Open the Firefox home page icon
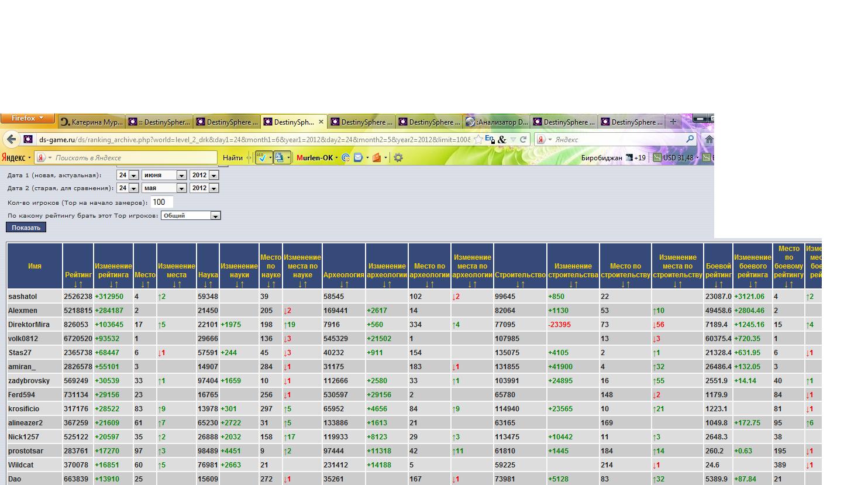This screenshot has height=485, width=868. [708, 139]
